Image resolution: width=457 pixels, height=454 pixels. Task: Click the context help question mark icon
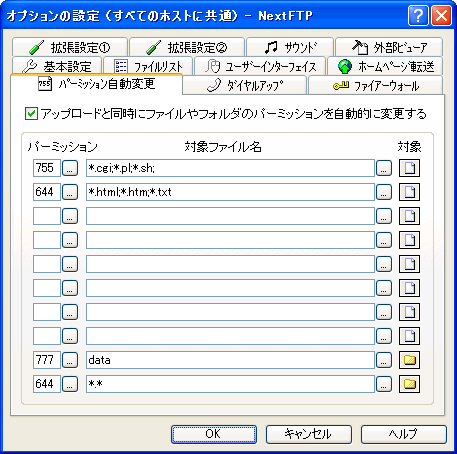418,16
